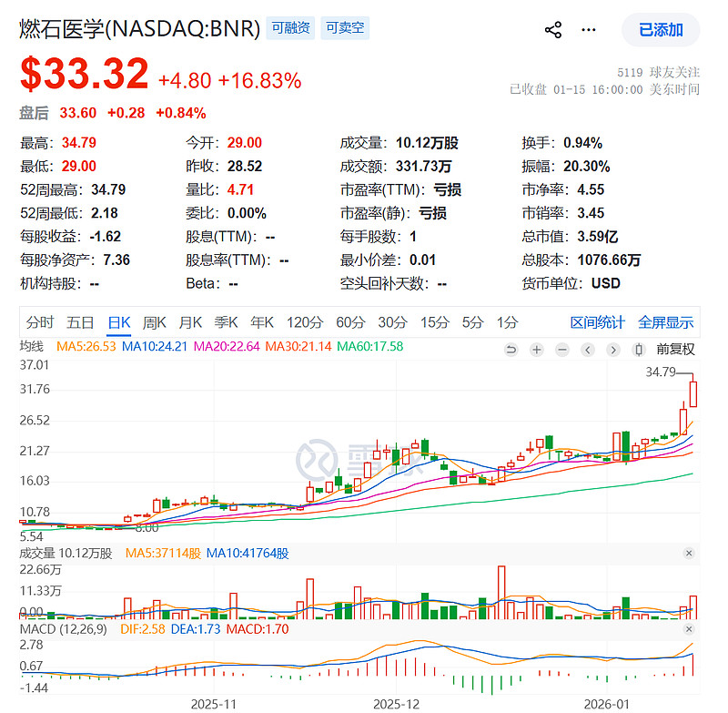
Task: Select the 月K chart tab
Action: [x=190, y=321]
